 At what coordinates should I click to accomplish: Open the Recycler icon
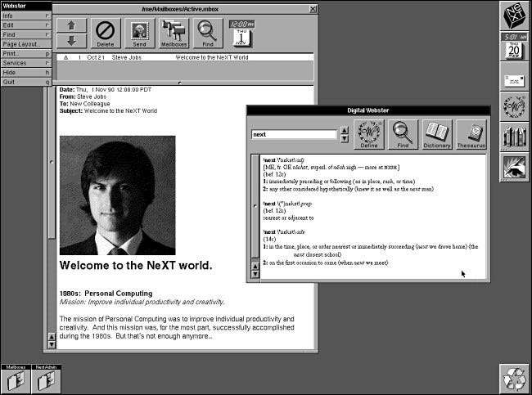pos(514,379)
